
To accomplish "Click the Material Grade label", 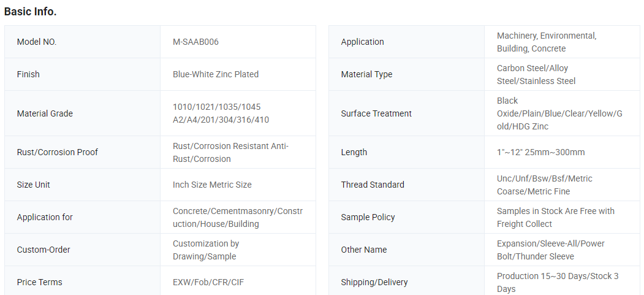I will pos(45,113).
